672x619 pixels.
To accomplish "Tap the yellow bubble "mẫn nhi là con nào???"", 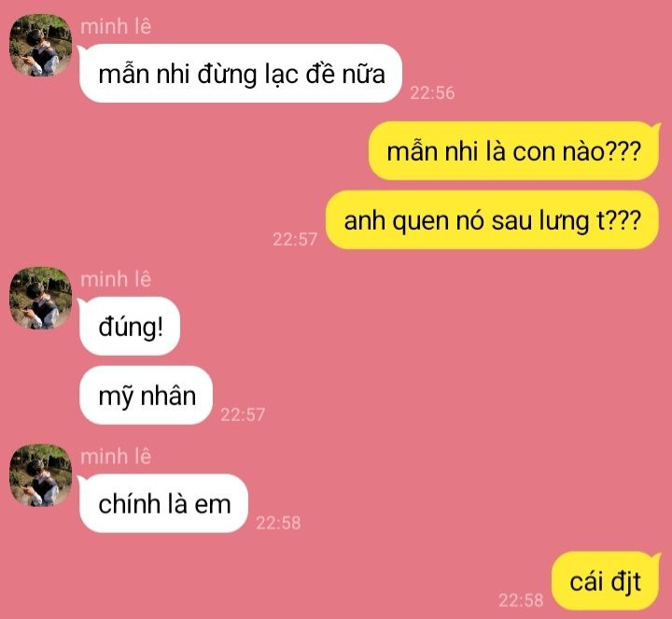I will [x=513, y=151].
